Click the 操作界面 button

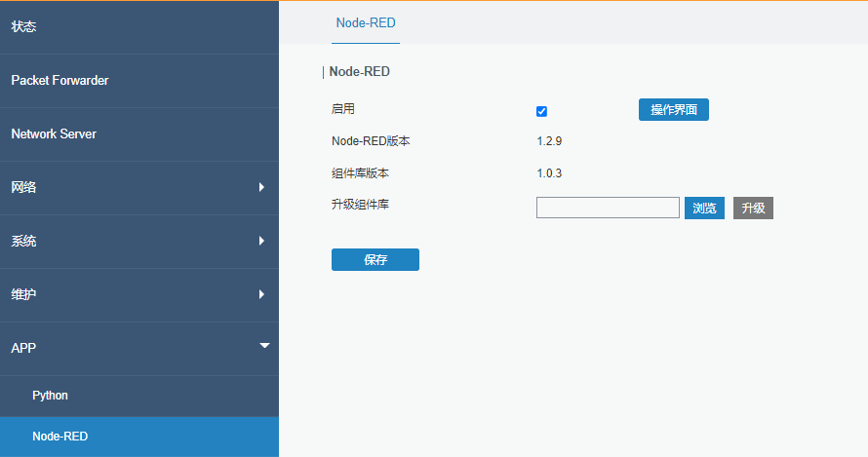click(x=673, y=110)
